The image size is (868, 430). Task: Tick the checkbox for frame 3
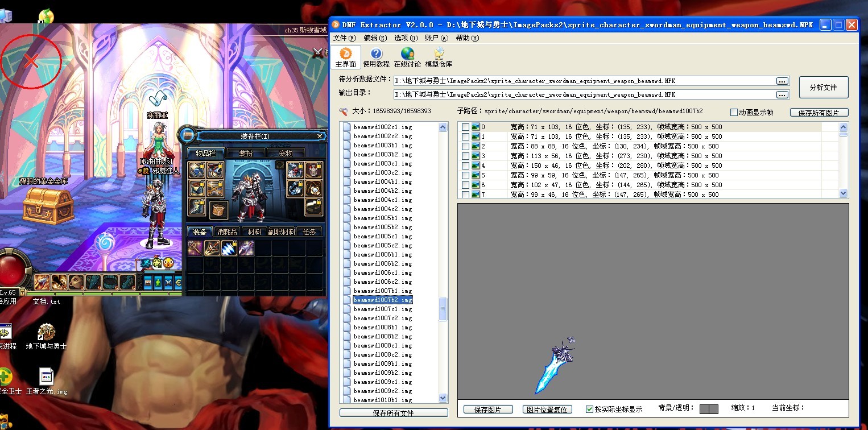point(465,156)
